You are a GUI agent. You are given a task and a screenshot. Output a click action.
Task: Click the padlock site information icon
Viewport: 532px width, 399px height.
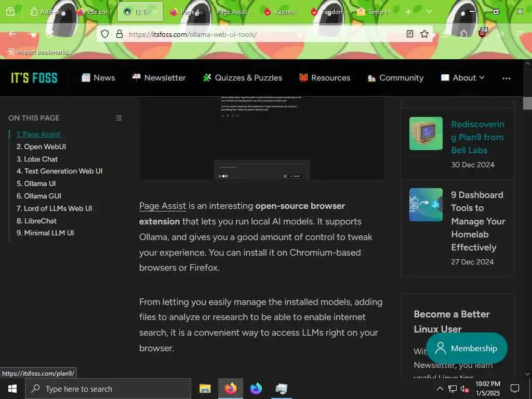coord(119,34)
